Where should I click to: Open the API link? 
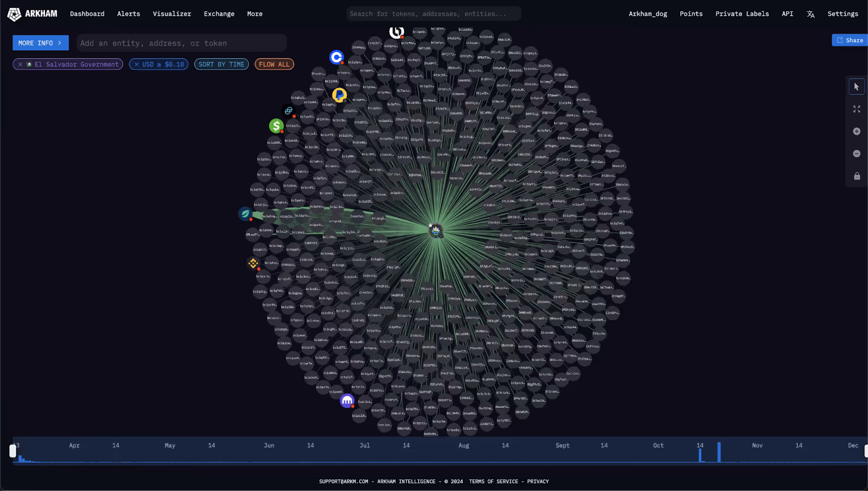click(x=787, y=14)
